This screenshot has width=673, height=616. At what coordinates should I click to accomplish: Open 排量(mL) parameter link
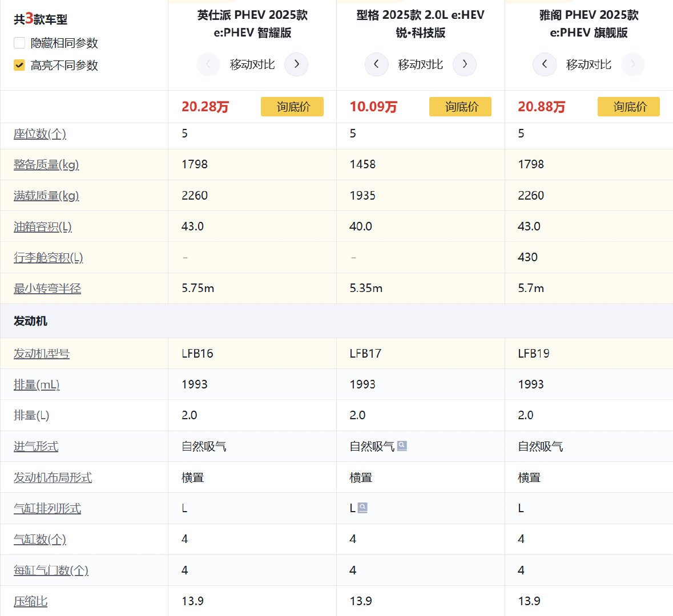(x=37, y=384)
